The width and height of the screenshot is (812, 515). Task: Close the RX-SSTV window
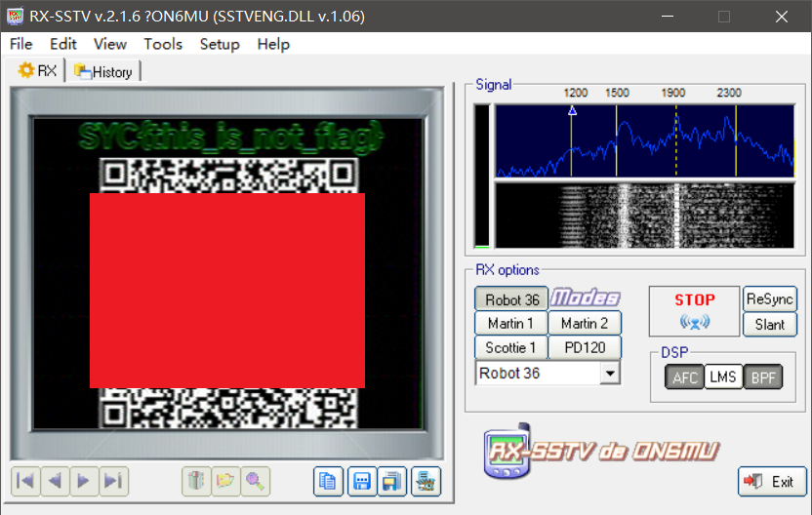point(782,16)
